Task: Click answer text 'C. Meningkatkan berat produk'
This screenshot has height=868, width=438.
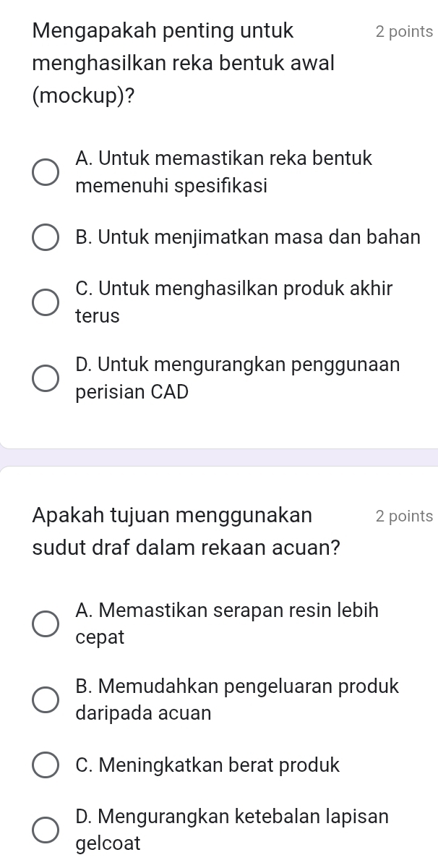Action: [207, 765]
